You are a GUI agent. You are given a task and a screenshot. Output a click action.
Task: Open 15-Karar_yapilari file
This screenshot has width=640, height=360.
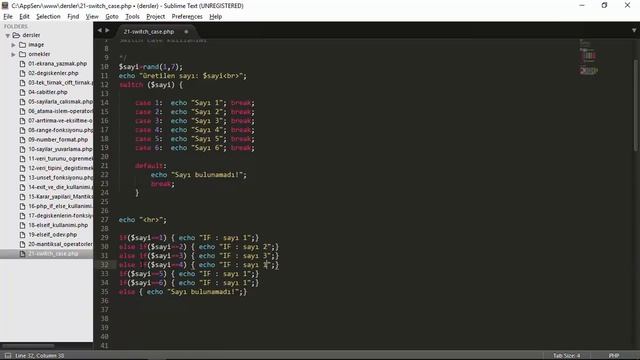(x=60, y=197)
